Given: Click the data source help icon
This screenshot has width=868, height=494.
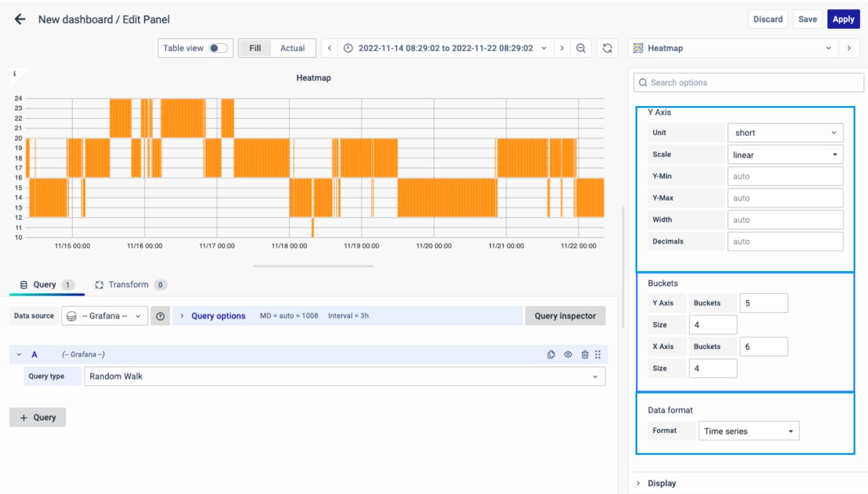Looking at the screenshot, I should tap(160, 316).
